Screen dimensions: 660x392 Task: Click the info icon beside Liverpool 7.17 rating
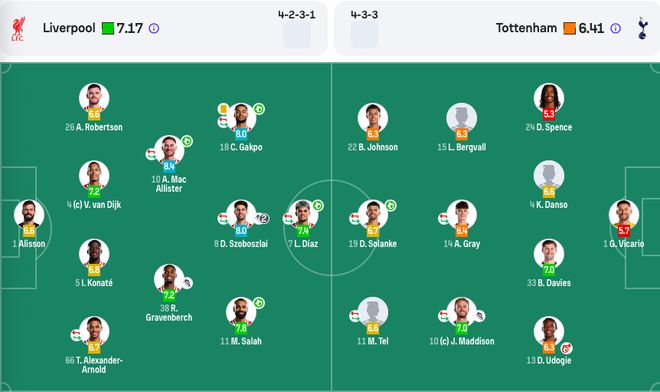click(x=154, y=28)
